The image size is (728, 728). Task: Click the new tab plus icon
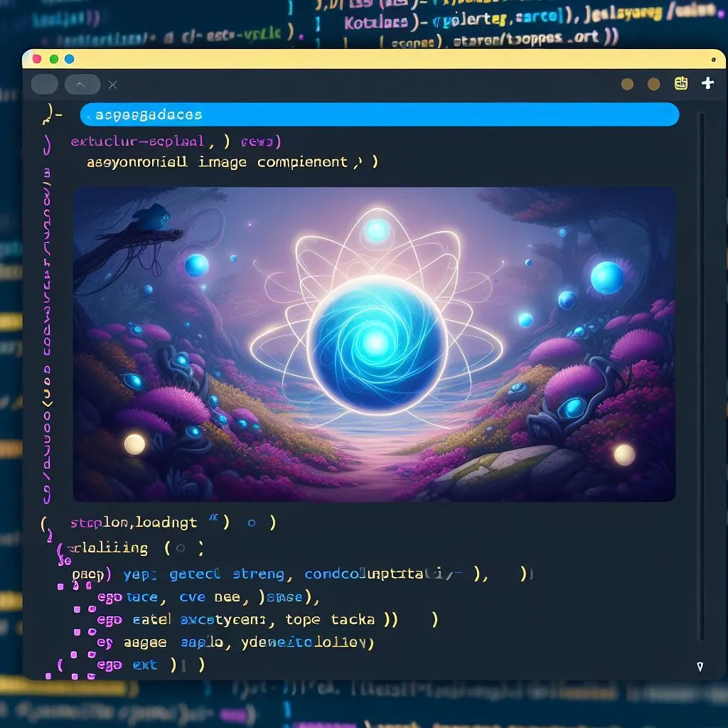pyautogui.click(x=708, y=83)
